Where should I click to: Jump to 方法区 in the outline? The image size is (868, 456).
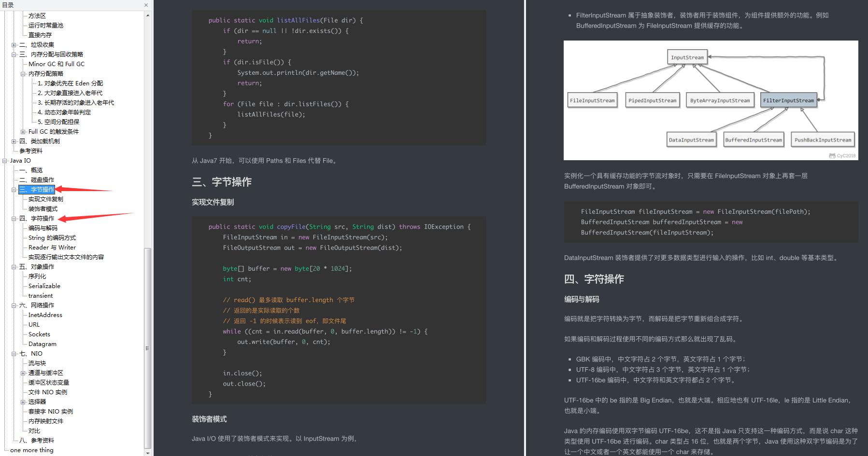(x=37, y=16)
